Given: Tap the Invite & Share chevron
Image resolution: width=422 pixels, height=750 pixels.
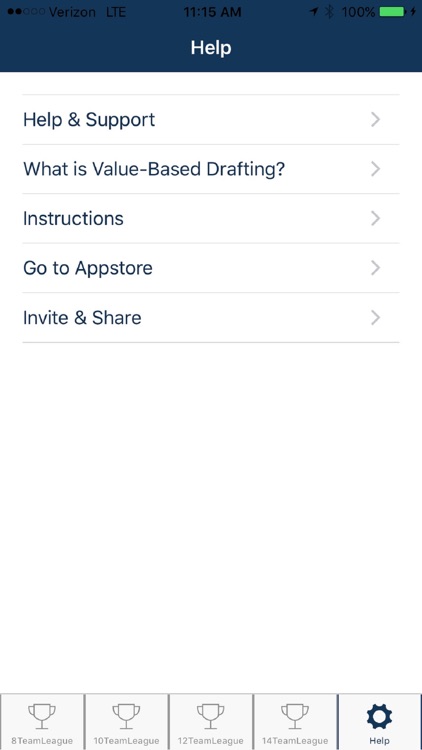Looking at the screenshot, I should click(x=376, y=318).
